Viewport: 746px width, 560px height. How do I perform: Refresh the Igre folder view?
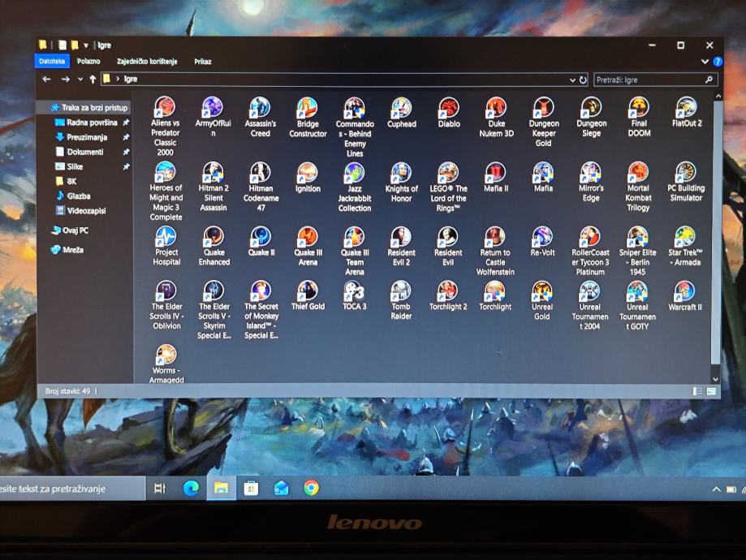pos(583,80)
